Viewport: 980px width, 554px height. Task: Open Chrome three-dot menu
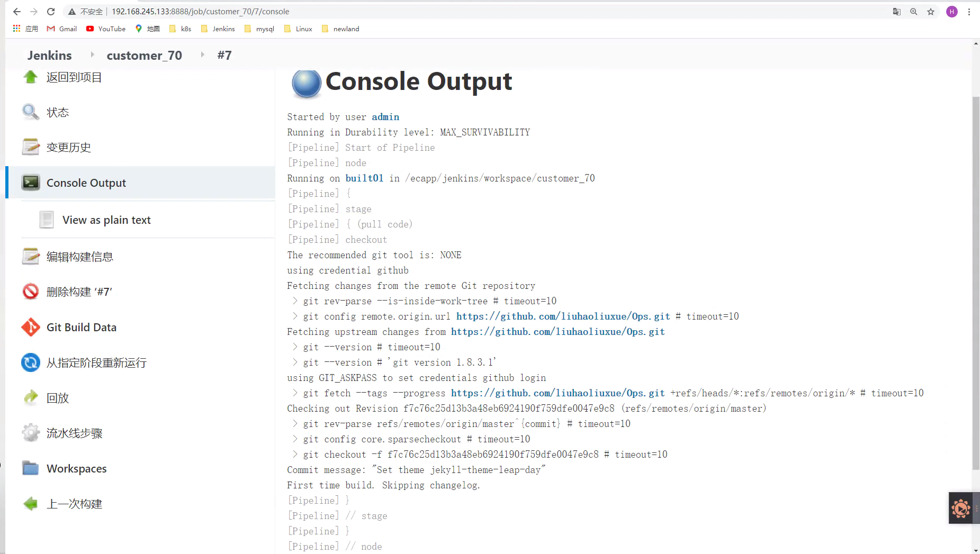coord(969,12)
